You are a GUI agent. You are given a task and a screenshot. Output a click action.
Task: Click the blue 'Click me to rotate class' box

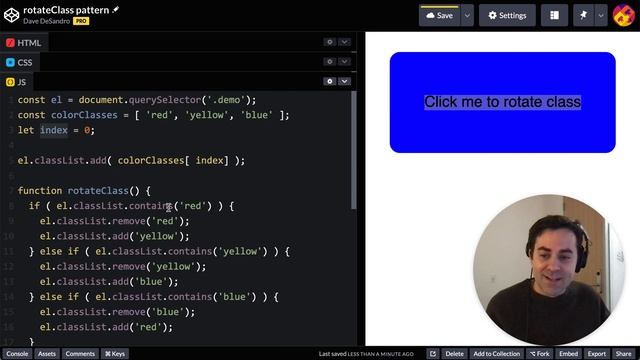(x=502, y=102)
